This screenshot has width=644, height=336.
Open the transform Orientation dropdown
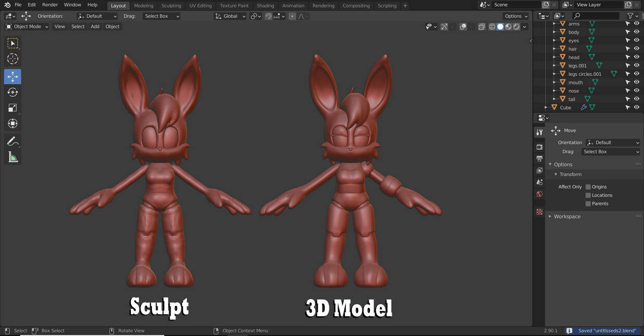click(x=97, y=16)
